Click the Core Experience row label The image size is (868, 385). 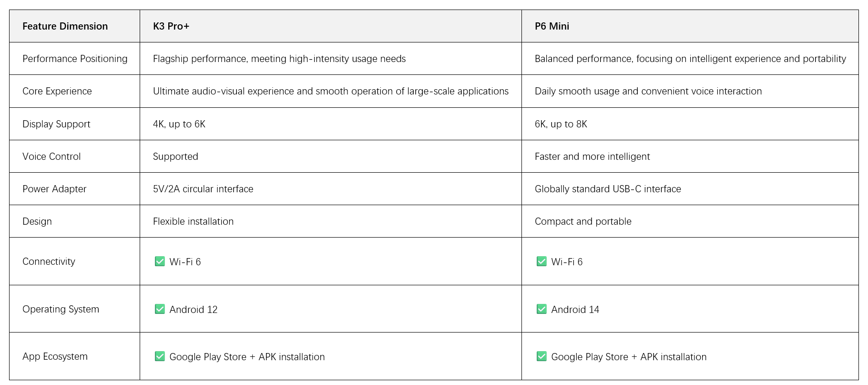tap(57, 91)
